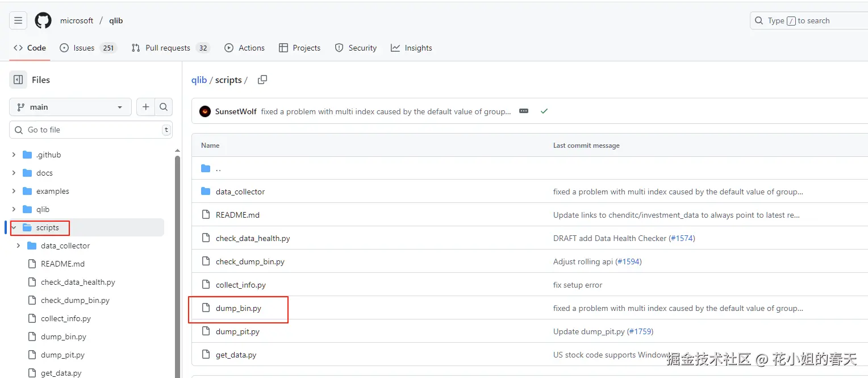The image size is (868, 378).
Task: Click the green commit status checkmark
Action: (x=544, y=111)
